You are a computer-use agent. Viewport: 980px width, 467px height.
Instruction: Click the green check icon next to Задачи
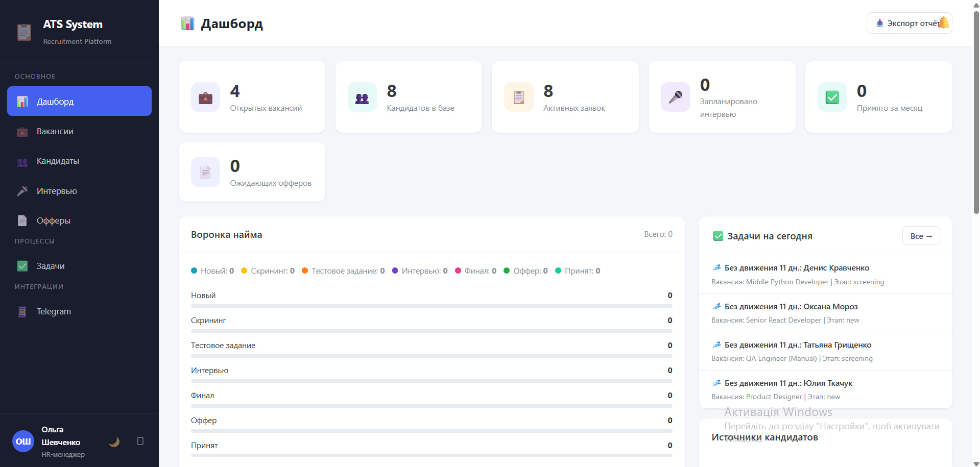(x=22, y=266)
